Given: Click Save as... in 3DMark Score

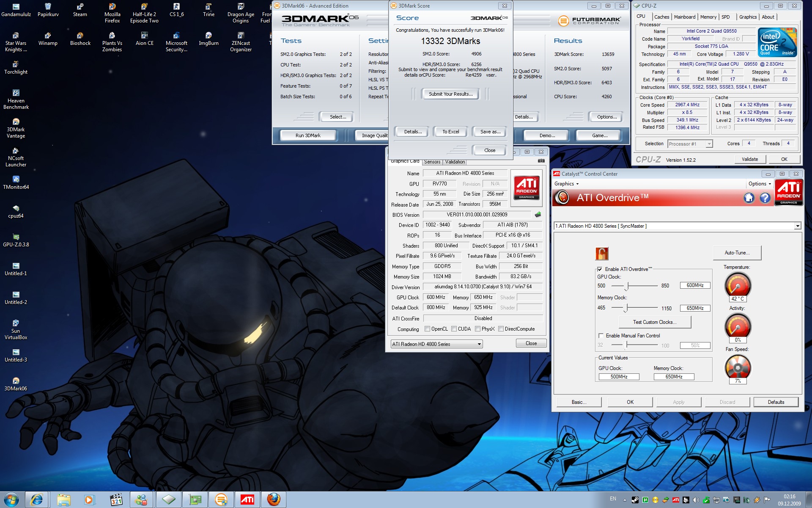Looking at the screenshot, I should [490, 132].
